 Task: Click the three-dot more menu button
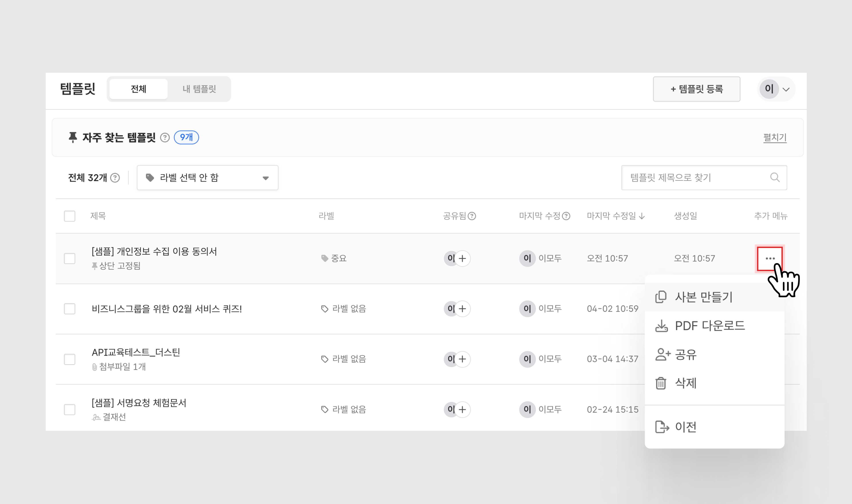click(769, 259)
